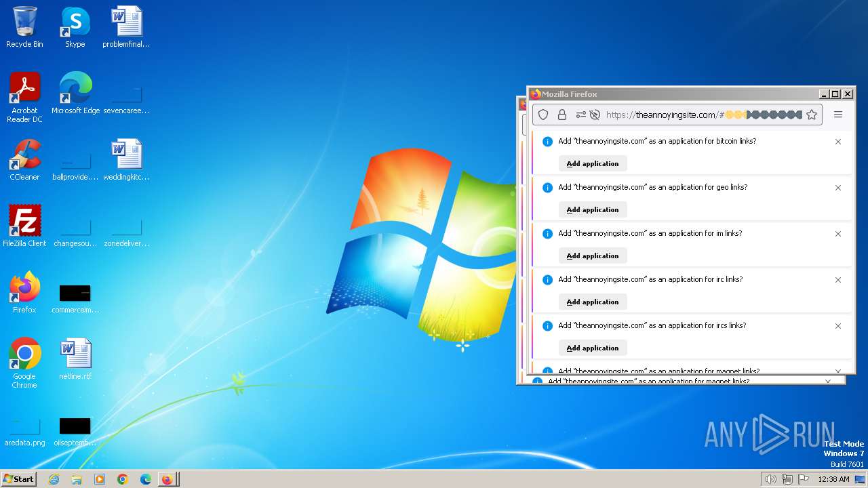
Task: Open Windows Explorer from taskbar
Action: (77, 479)
